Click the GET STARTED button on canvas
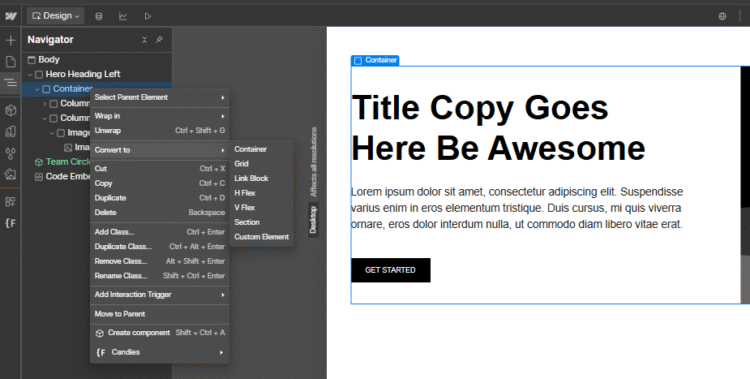This screenshot has height=379, width=750. tap(390, 270)
